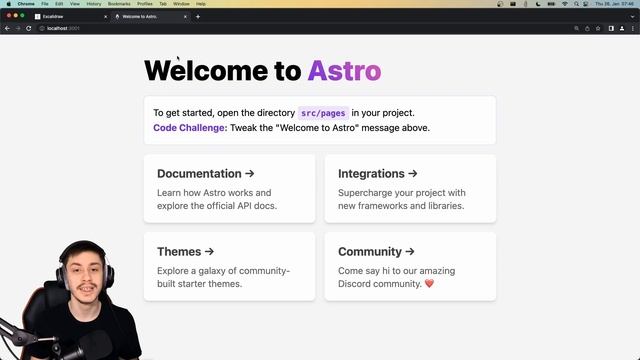Switch to the Excalidraw tab
The height and width of the screenshot is (360, 640).
pyautogui.click(x=70, y=17)
